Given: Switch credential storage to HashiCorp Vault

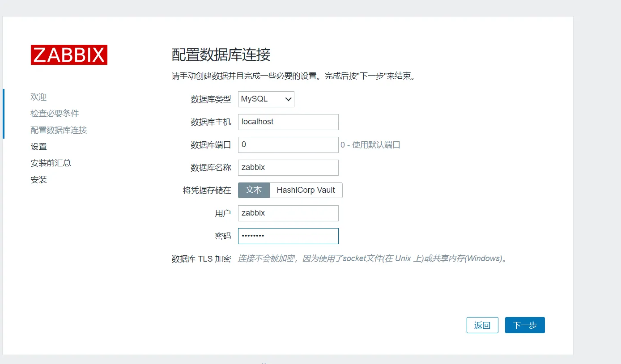Looking at the screenshot, I should click(306, 190).
